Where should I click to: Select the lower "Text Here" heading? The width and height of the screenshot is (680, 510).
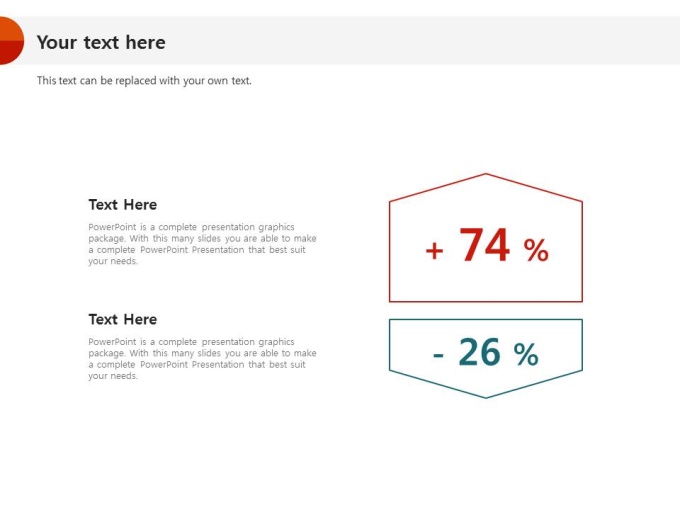click(x=123, y=320)
